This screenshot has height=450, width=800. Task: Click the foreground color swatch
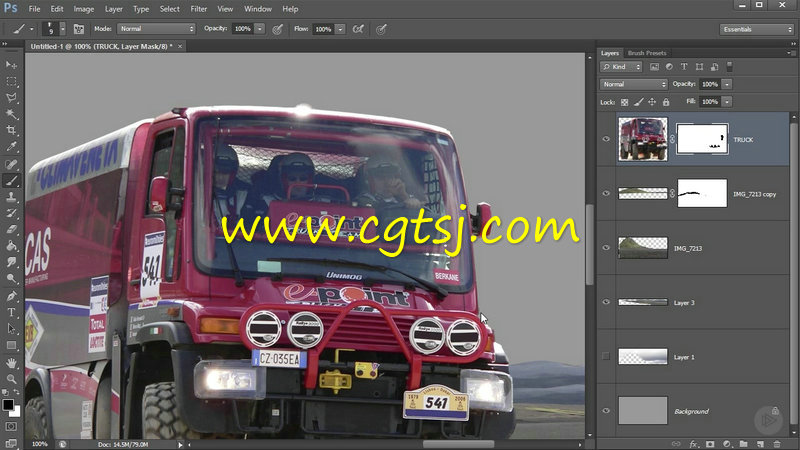8,405
